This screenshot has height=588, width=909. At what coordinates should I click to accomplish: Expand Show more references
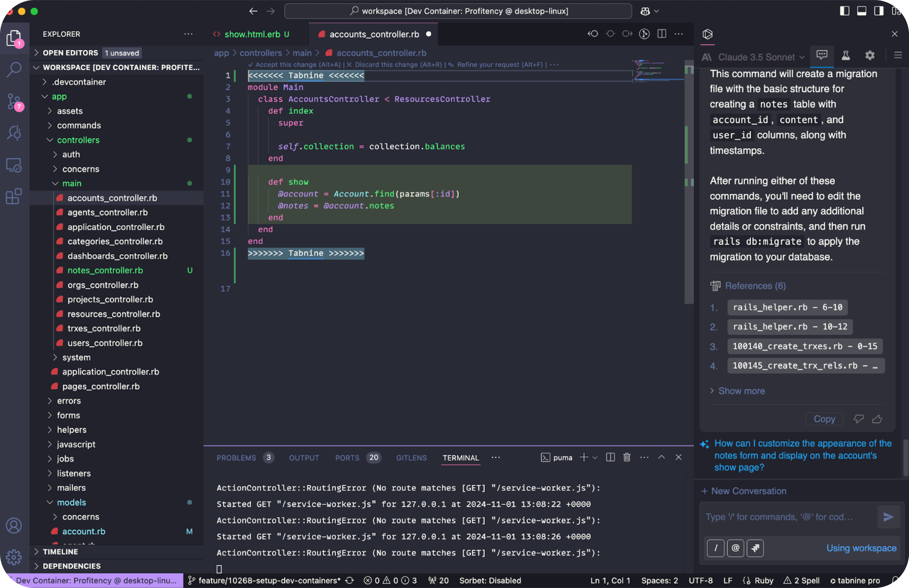741,391
